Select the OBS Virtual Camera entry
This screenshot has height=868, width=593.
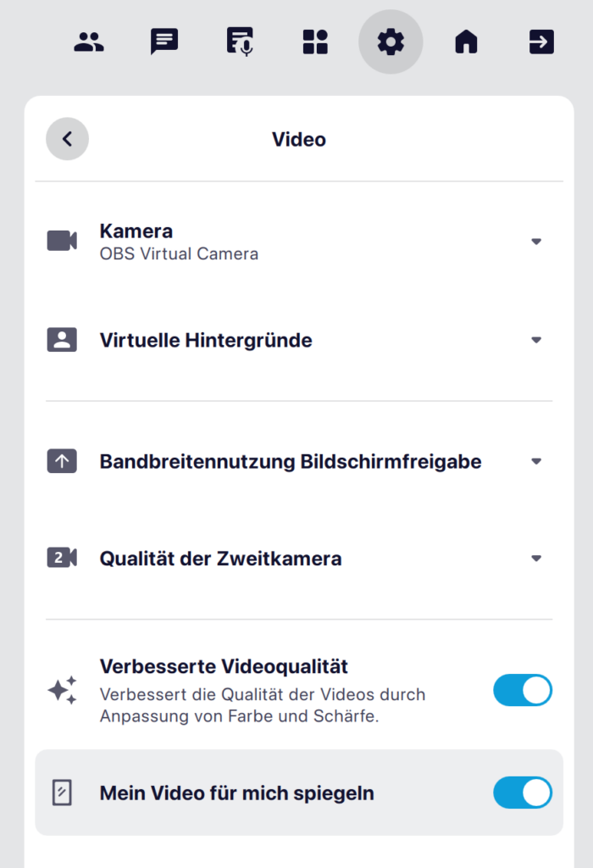[180, 253]
